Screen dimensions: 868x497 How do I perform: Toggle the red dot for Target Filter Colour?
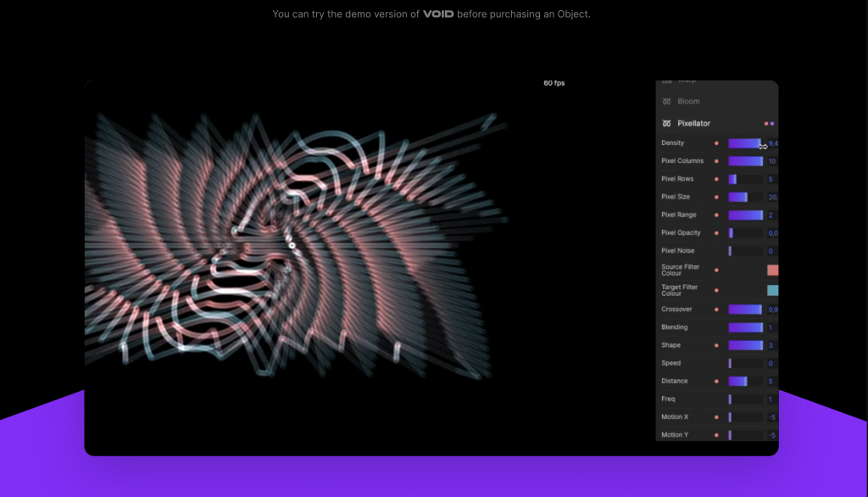716,290
